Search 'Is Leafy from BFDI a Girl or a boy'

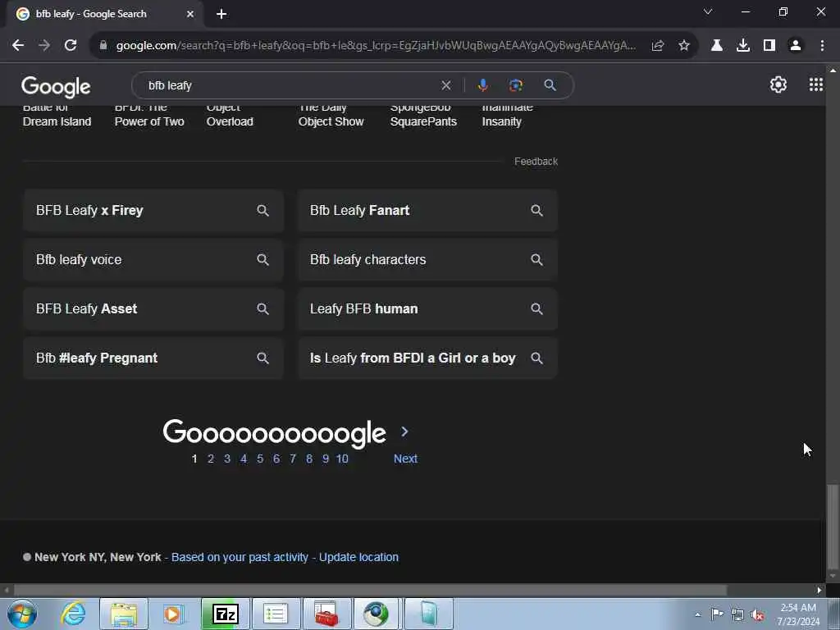pyautogui.click(x=427, y=358)
